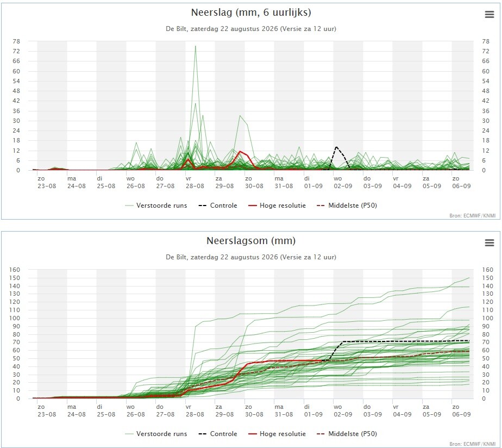Click the wo 02-09 axis label in Neerslag chart
The height and width of the screenshot is (448, 502).
343,182
